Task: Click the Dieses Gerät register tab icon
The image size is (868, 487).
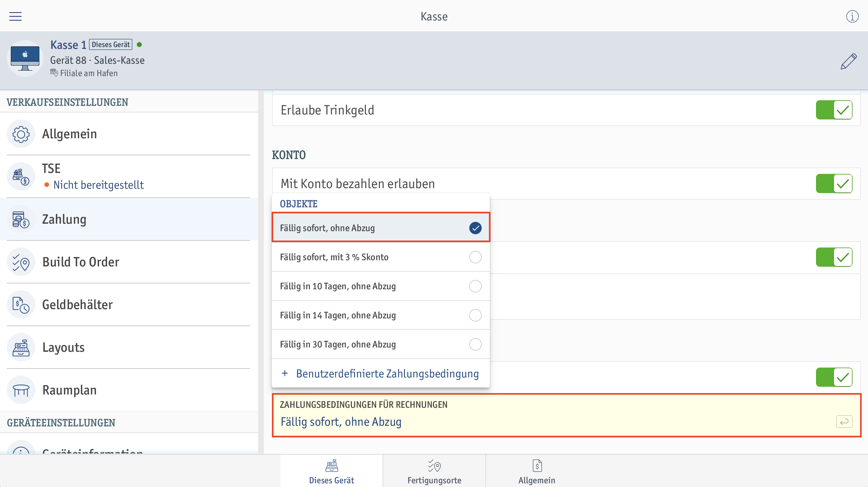Action: coord(332,466)
